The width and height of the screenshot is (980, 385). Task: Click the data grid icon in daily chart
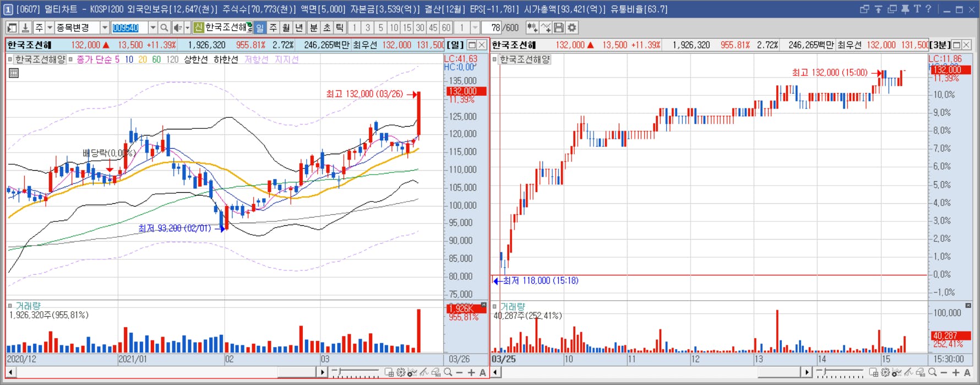pos(14,73)
